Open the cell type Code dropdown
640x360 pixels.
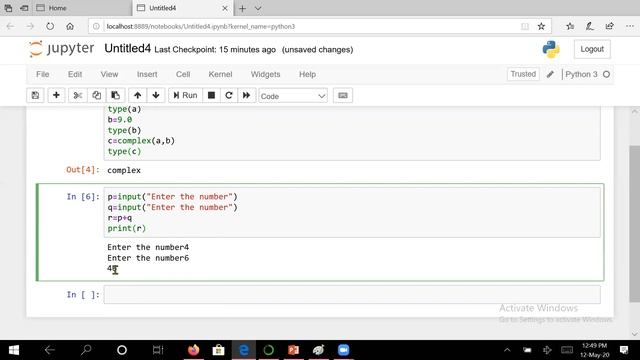293,96
